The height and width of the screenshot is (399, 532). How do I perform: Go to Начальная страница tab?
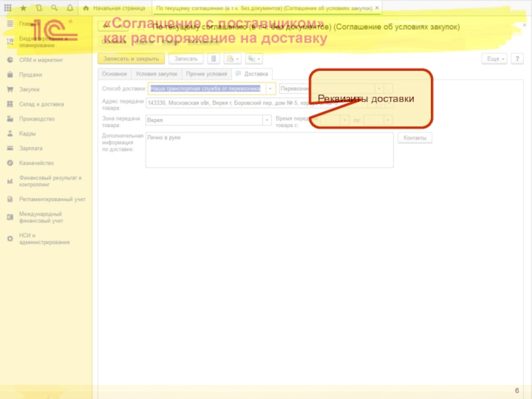coord(114,8)
